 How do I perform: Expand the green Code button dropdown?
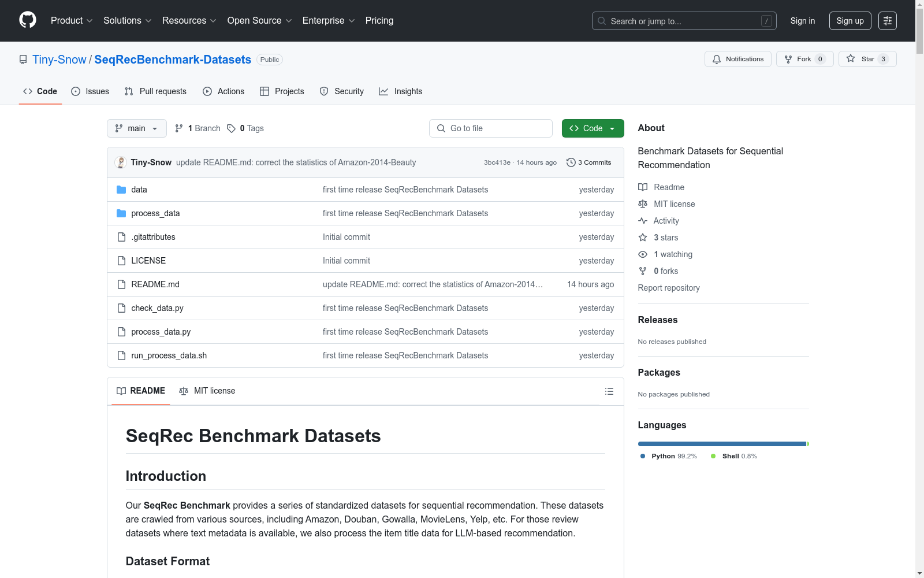[x=612, y=128]
